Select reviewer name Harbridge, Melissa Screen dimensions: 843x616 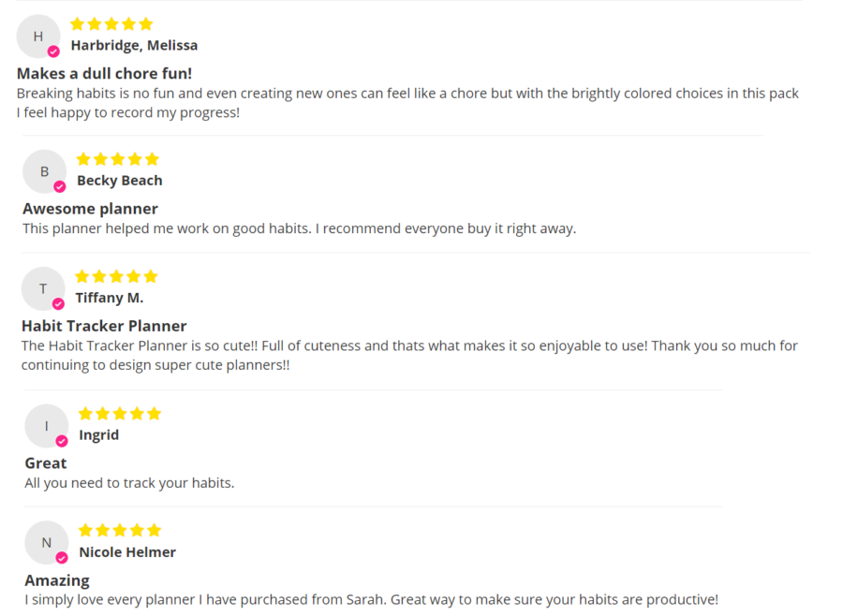[x=134, y=46]
